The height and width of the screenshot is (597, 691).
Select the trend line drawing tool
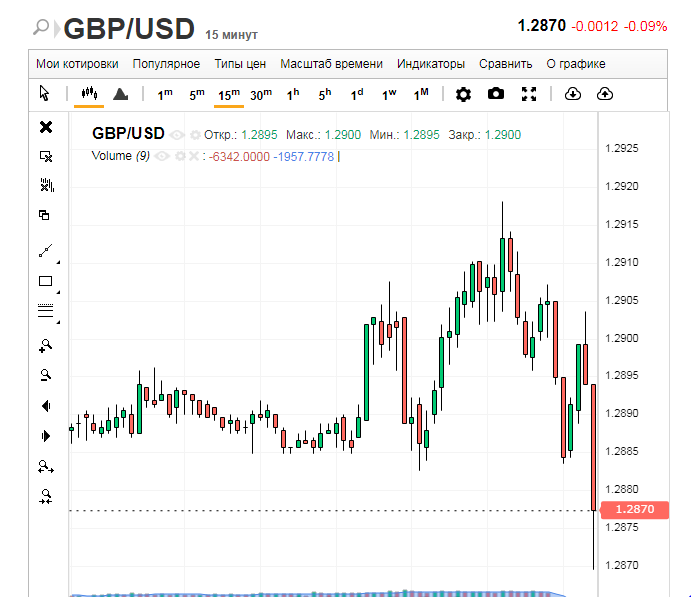point(45,251)
